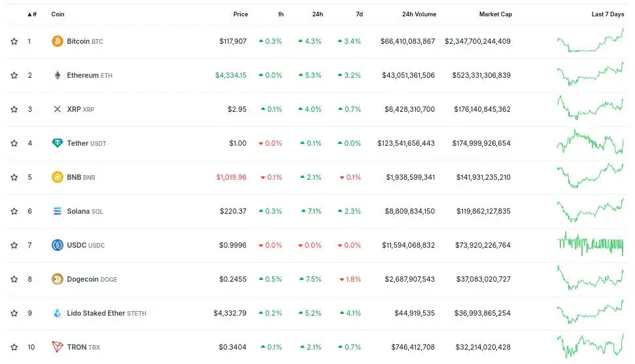Click the Dogecoin logo icon
635x364 pixels.
point(58,279)
